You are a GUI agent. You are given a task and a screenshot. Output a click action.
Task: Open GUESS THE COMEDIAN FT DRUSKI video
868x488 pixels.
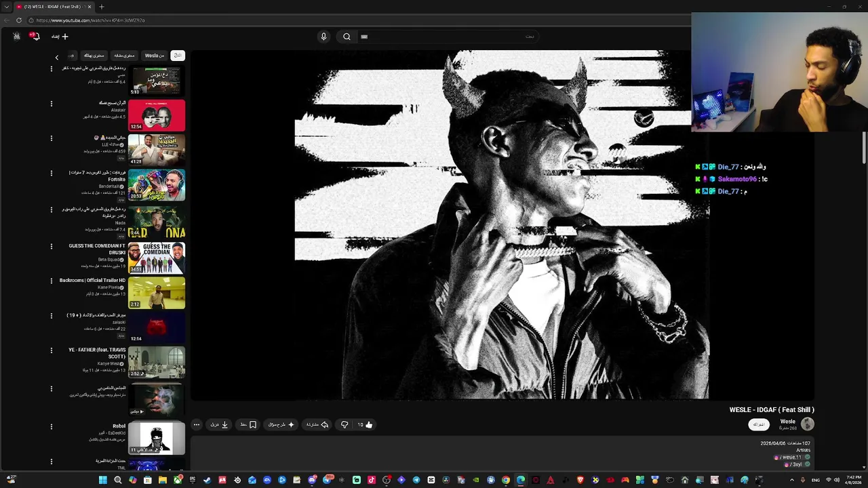pos(157,258)
